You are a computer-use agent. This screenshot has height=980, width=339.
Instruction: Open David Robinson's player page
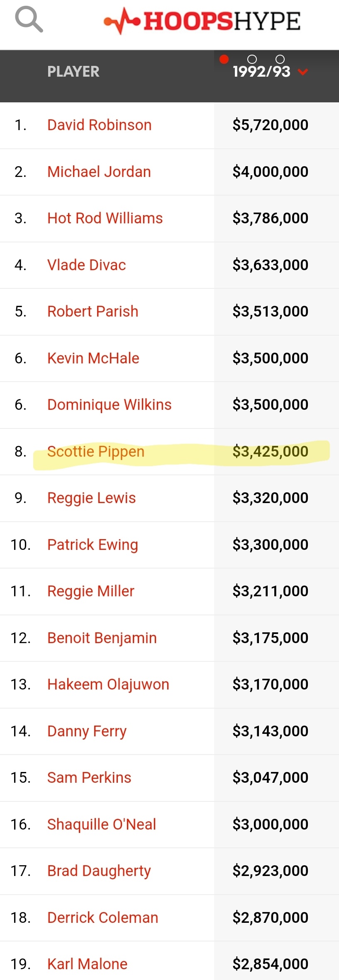100,125
